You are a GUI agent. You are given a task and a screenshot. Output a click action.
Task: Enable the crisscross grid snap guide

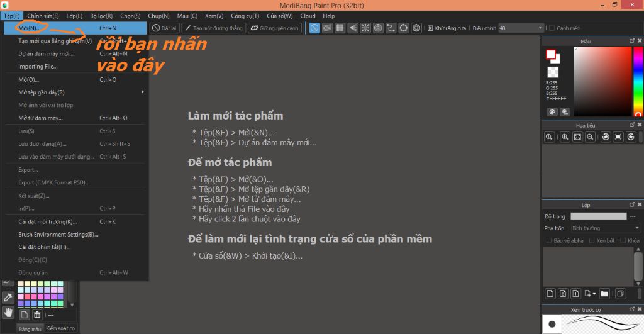point(340,28)
